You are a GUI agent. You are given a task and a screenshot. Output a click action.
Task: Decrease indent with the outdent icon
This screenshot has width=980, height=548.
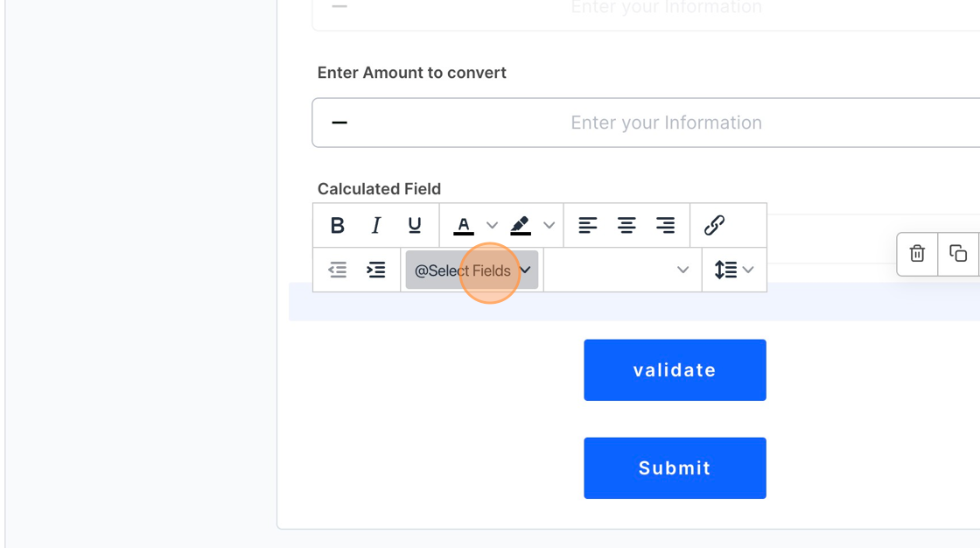click(x=338, y=270)
